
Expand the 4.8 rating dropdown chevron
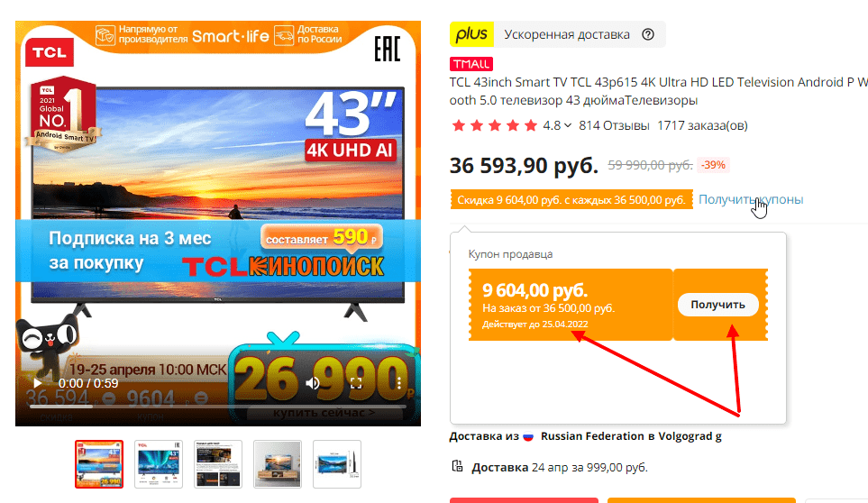pos(568,125)
